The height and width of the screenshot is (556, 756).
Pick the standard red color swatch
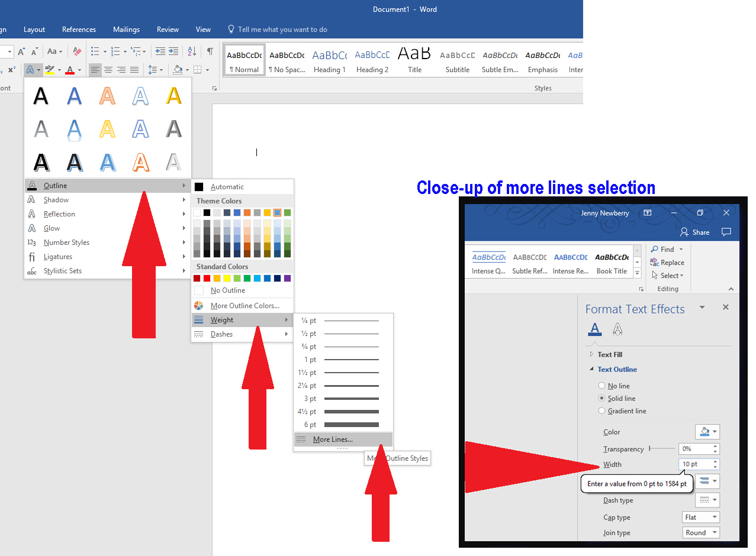[x=207, y=278]
